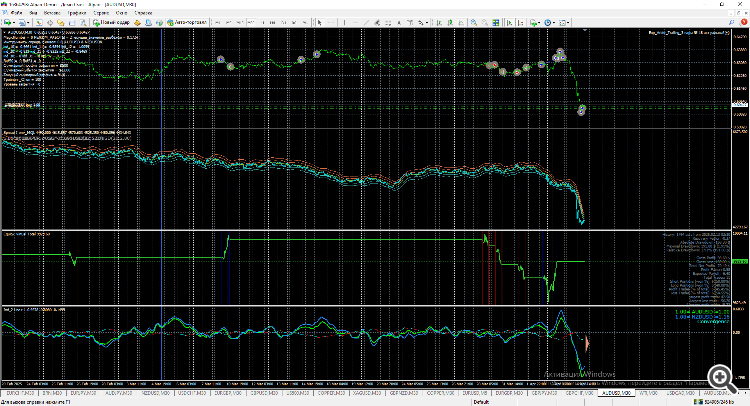
Task: Open the Вид menu
Action: pos(33,13)
